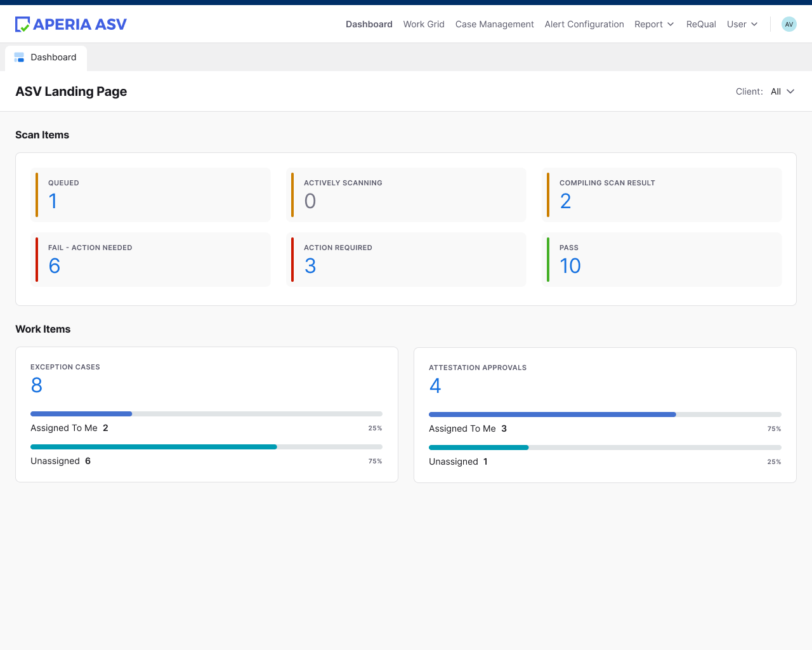Click Attestation Approvals Unassigned progress bar

tap(605, 448)
